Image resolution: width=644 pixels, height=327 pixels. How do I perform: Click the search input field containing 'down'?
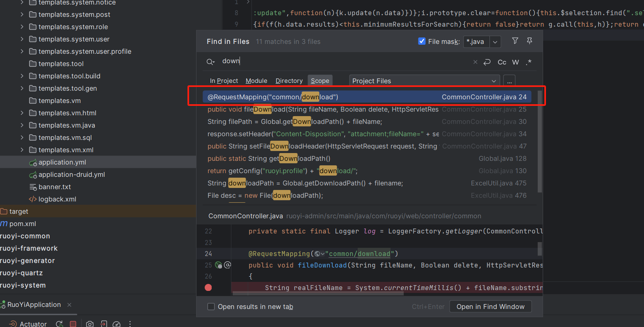coord(345,61)
